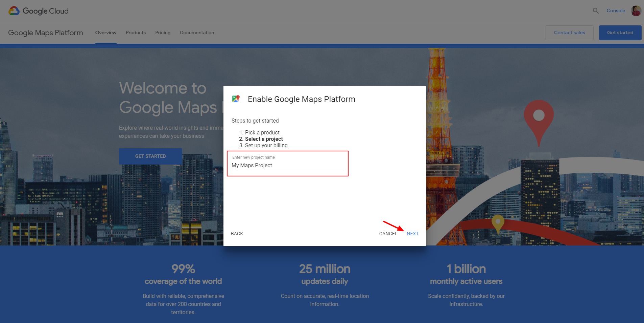Click 'Steps to get started' text
The height and width of the screenshot is (323, 644).
255,121
